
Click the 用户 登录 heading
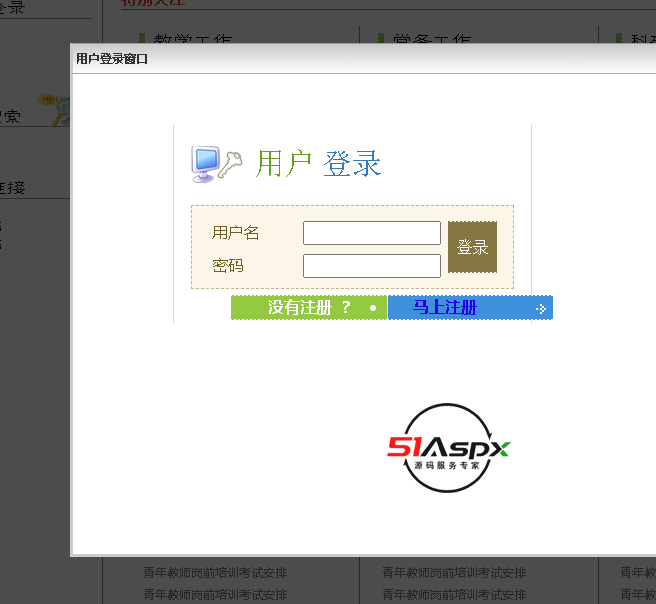(x=318, y=164)
